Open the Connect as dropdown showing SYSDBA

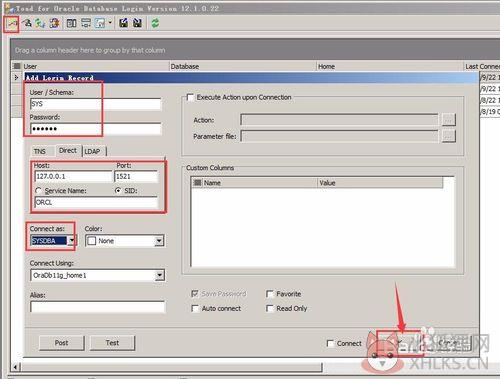point(71,241)
